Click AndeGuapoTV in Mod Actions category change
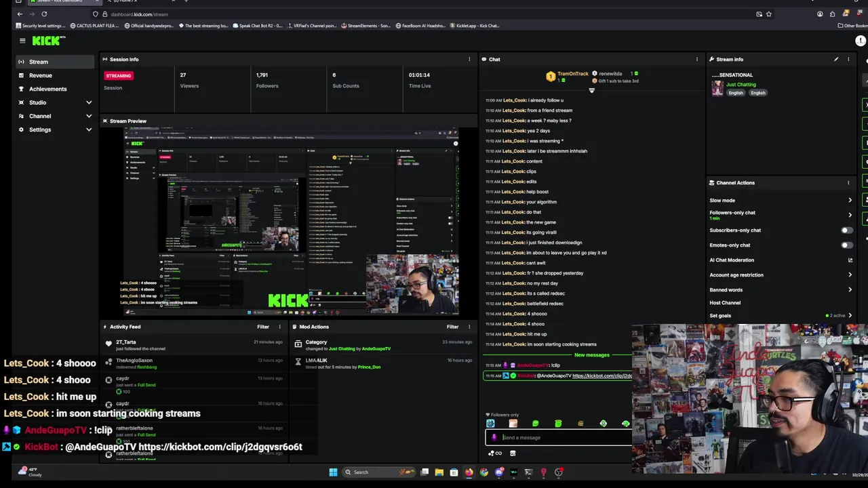The image size is (868, 488). point(376,349)
